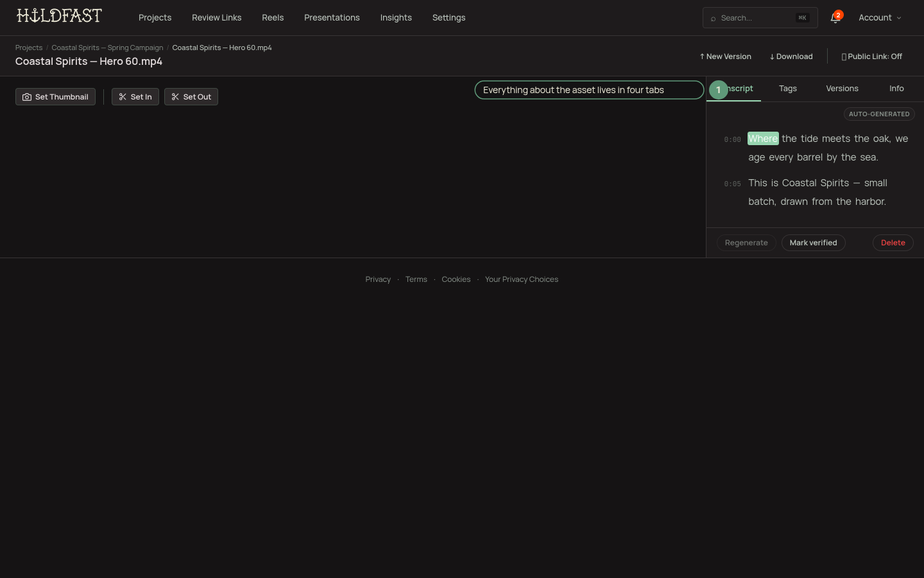
Task: Open the Projects menu
Action: [x=155, y=18]
